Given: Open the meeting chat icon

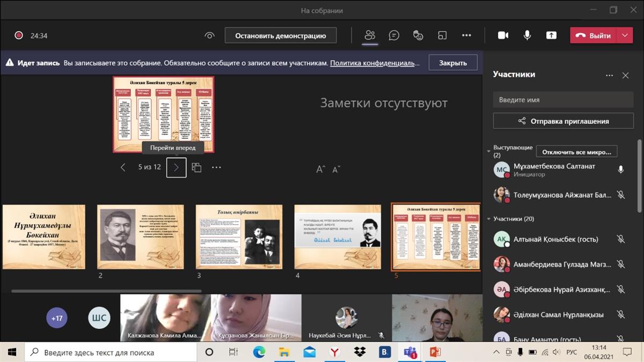Looking at the screenshot, I should click(x=394, y=35).
